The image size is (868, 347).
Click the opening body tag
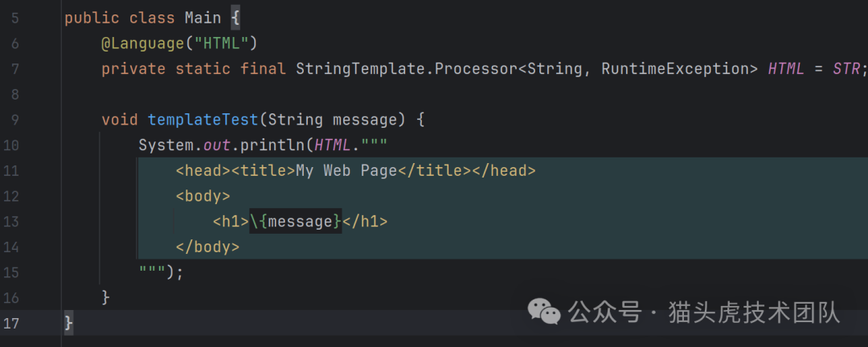(x=203, y=196)
